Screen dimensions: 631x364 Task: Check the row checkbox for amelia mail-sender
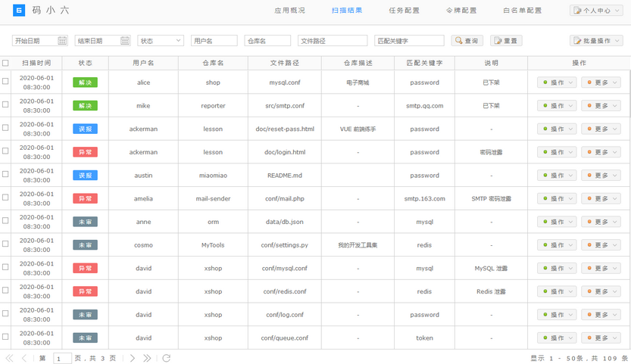pos(5,198)
